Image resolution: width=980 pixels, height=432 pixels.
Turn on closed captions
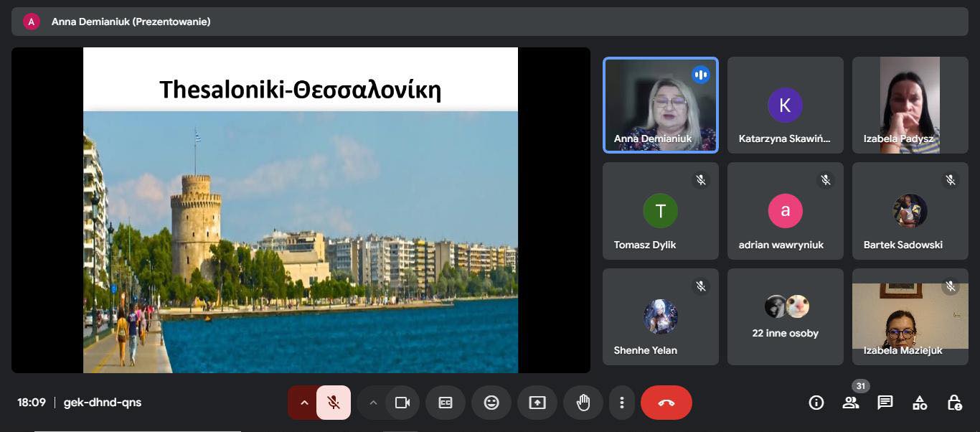[x=446, y=403]
